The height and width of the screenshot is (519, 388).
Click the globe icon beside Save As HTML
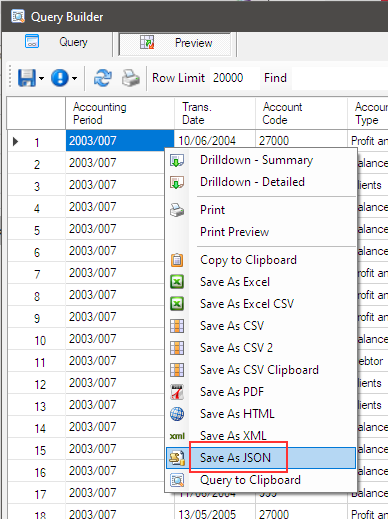[177, 414]
